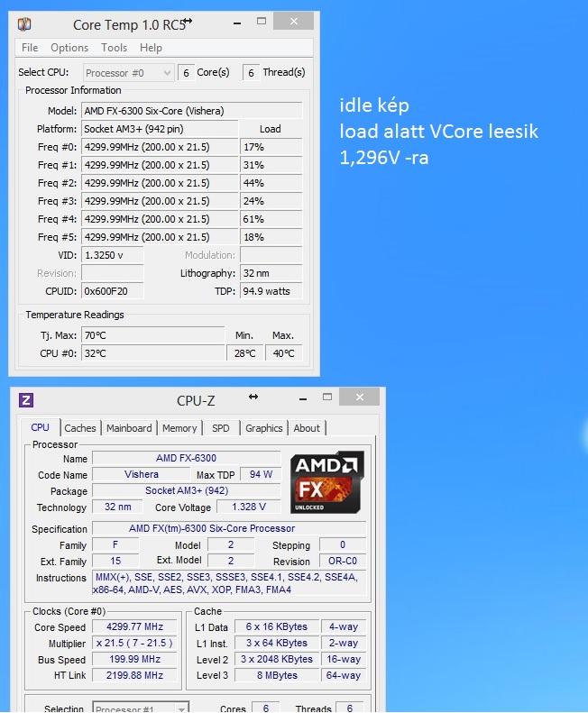588x713 pixels.
Task: Click the 61% load value for core #4
Action: (271, 219)
